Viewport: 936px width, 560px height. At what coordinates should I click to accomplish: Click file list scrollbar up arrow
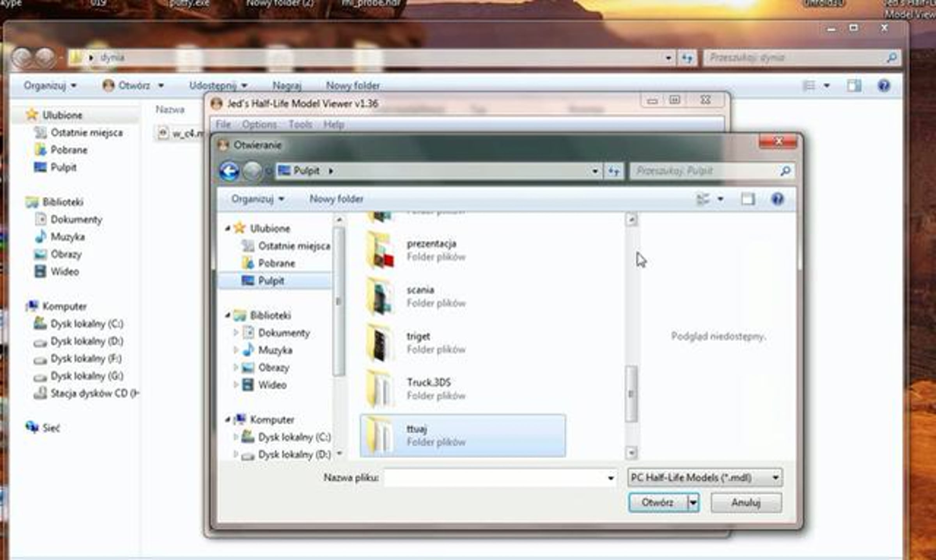pos(631,220)
